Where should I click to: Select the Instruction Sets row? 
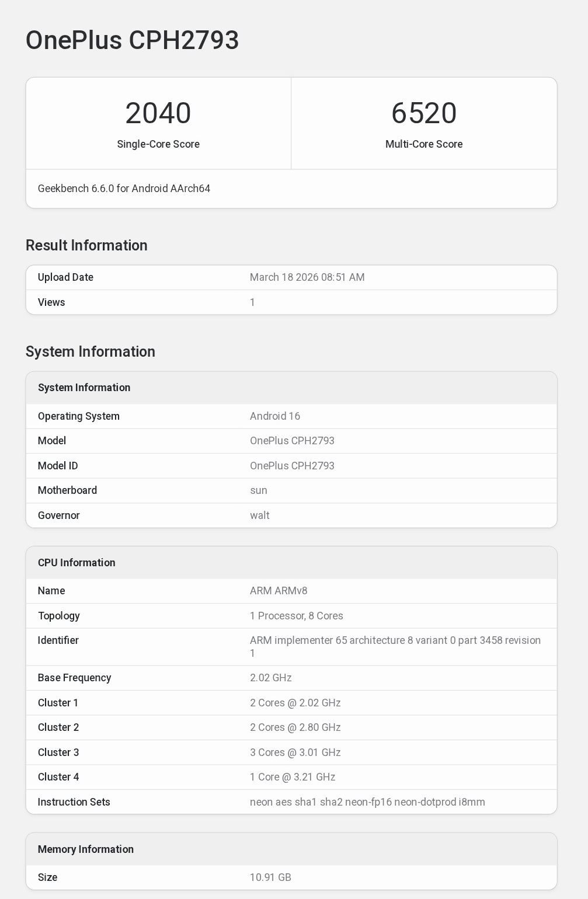click(x=367, y=802)
